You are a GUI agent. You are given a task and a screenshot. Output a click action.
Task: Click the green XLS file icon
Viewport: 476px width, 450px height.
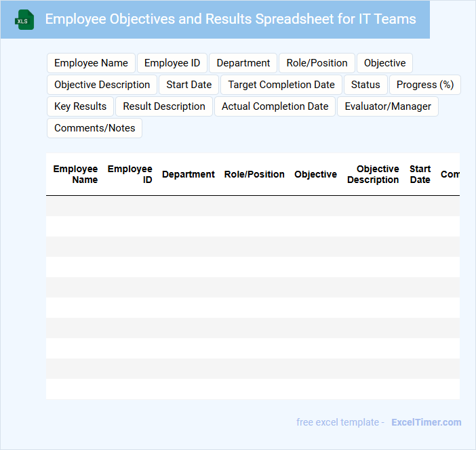pyautogui.click(x=24, y=20)
